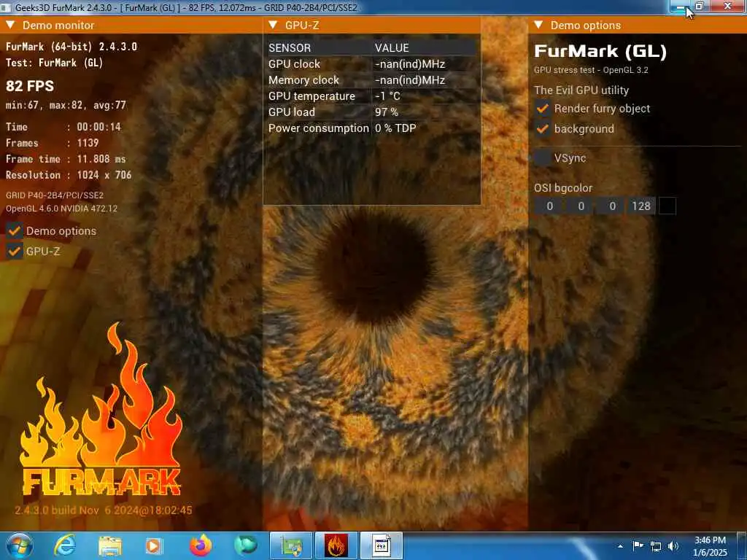
Task: Collapse the Demo options panel triangle
Action: [x=538, y=25]
